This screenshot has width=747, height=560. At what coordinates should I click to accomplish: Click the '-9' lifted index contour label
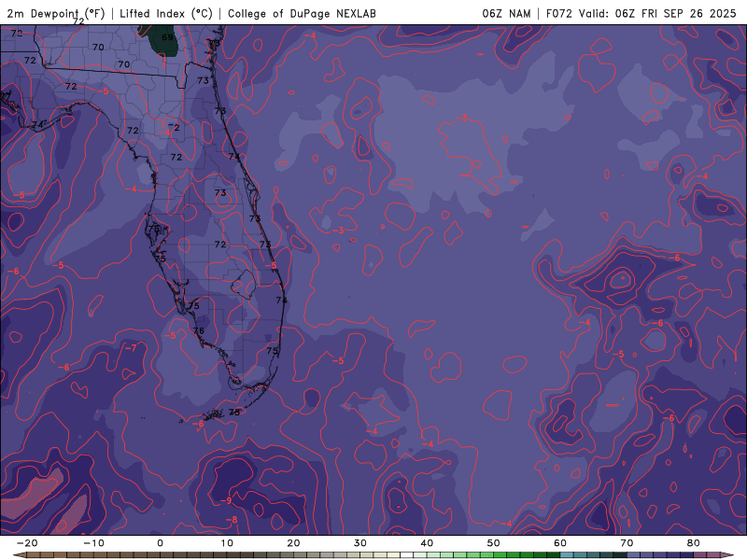pos(226,500)
